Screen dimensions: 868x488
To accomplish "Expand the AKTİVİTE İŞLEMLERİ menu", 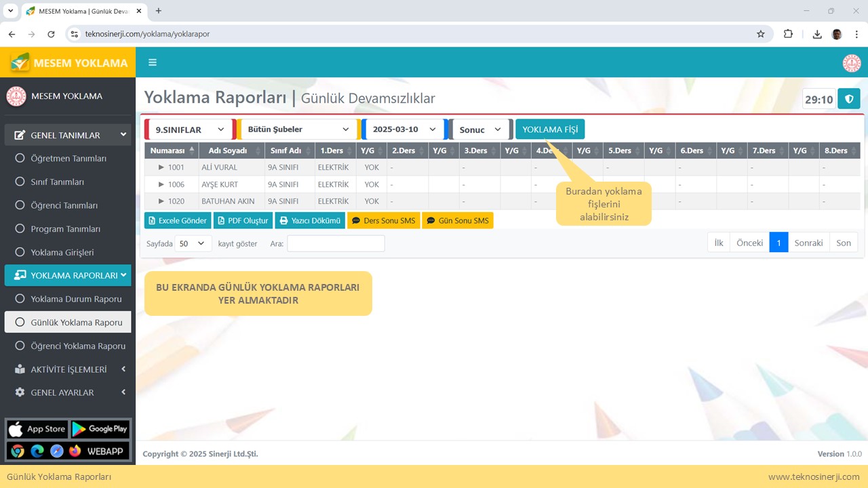I will click(68, 369).
